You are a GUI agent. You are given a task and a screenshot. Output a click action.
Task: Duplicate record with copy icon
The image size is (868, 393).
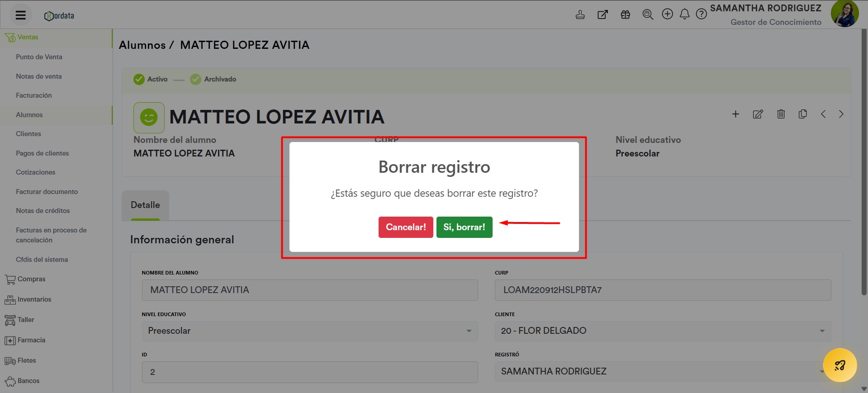coord(803,114)
